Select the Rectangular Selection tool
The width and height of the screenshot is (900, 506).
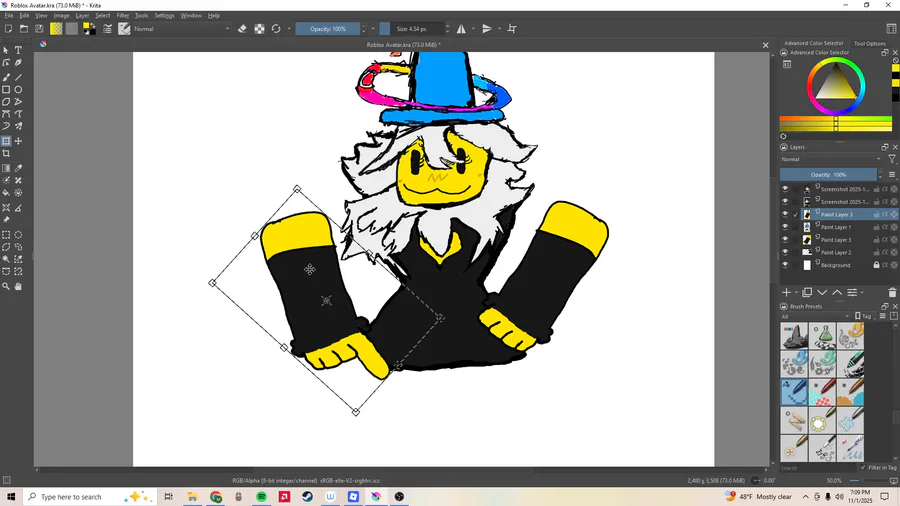pos(6,235)
